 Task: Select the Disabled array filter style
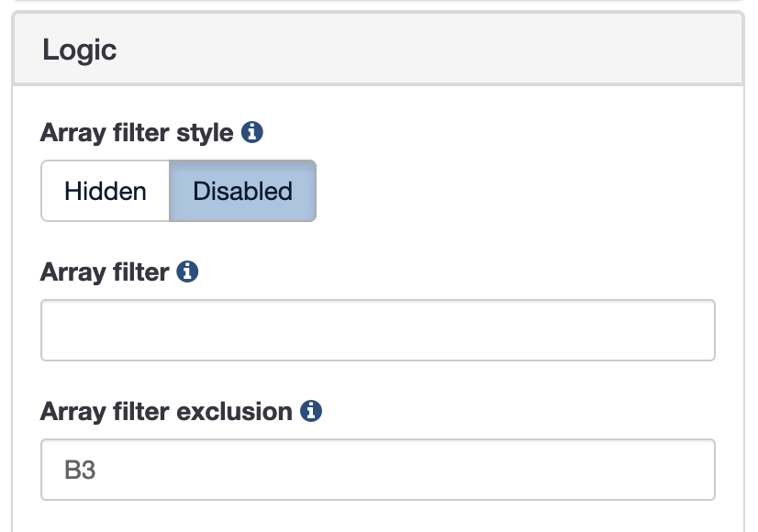tap(242, 192)
